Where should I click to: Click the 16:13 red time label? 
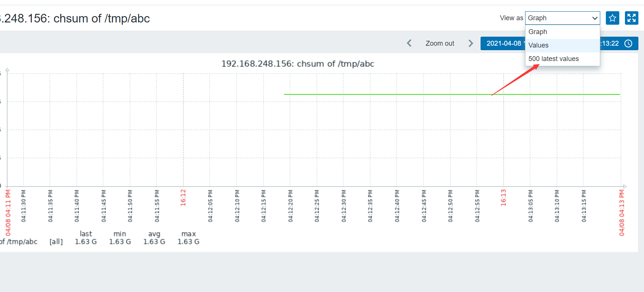503,198
